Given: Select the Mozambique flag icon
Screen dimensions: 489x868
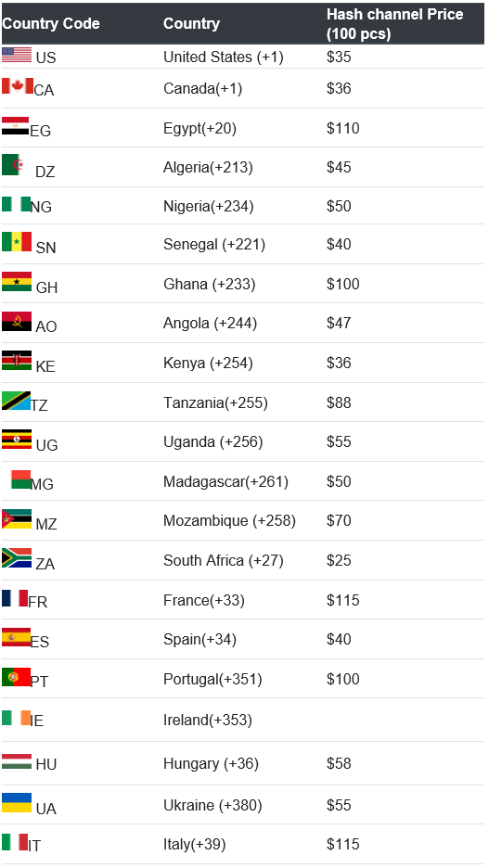Looking at the screenshot, I should click(x=17, y=518).
